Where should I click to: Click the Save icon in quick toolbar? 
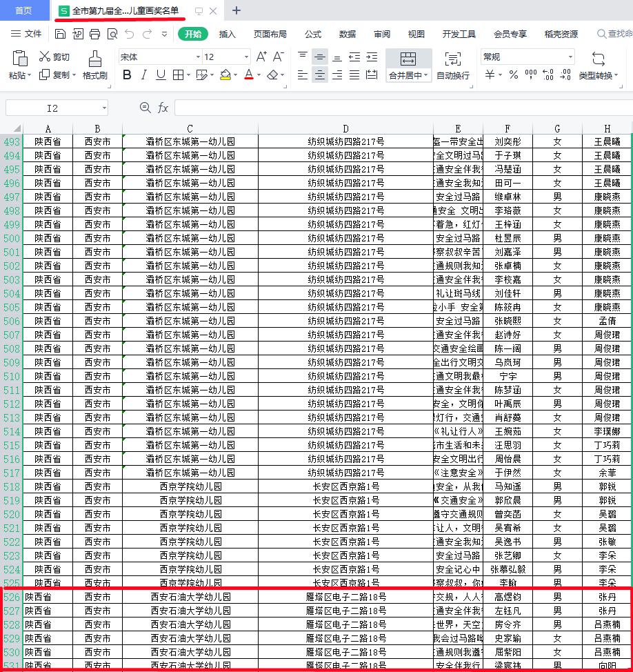[x=61, y=34]
